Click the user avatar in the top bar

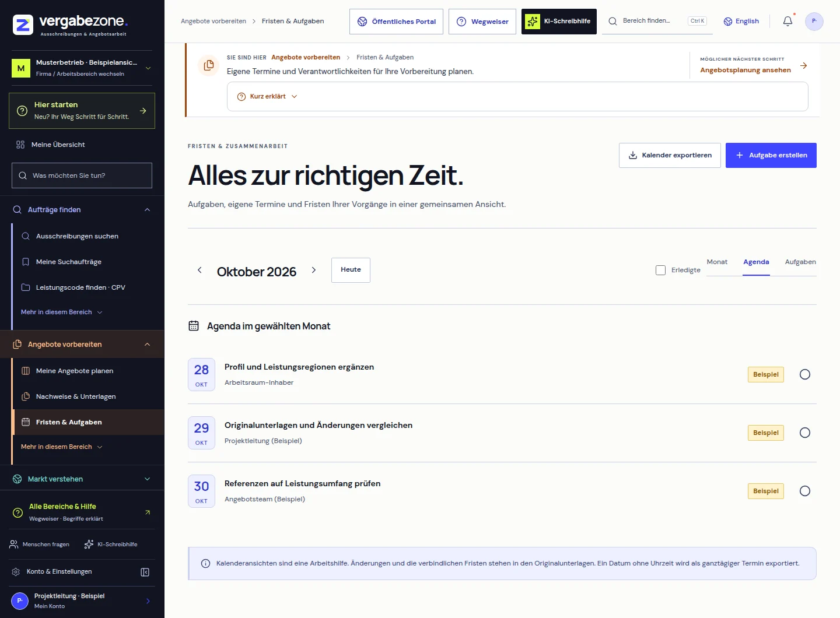coord(814,22)
